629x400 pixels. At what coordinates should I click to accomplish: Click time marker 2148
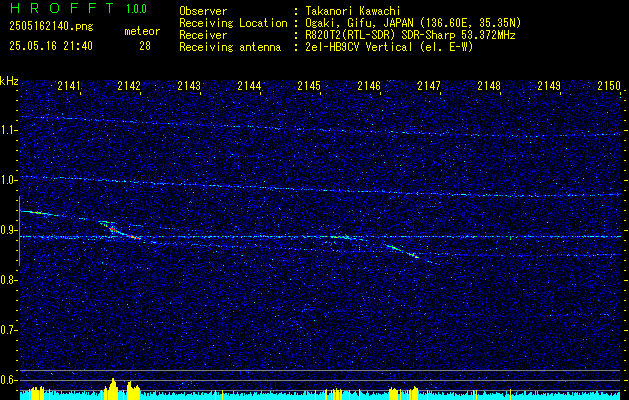pos(489,86)
